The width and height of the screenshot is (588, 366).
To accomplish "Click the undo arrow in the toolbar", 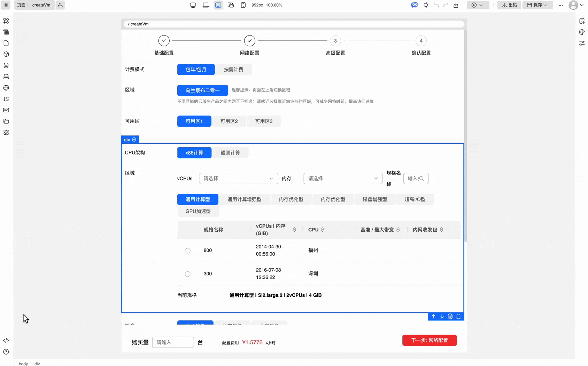I will [x=436, y=5].
